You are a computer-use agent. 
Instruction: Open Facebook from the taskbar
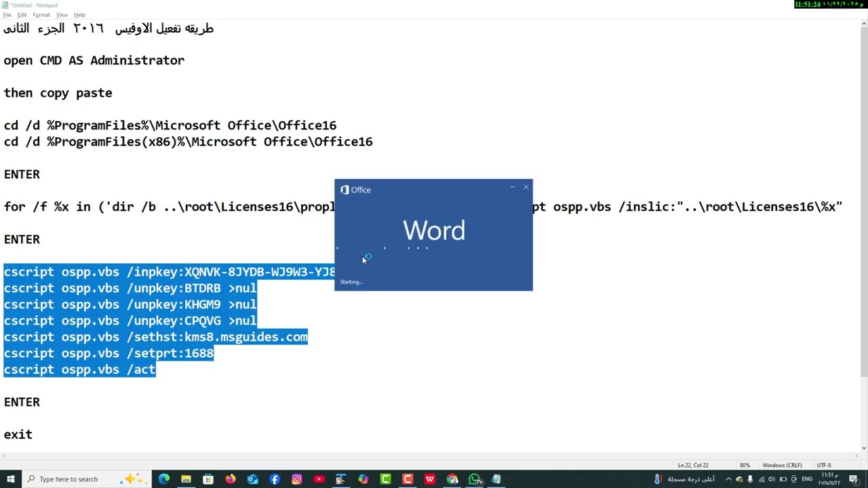click(x=275, y=479)
